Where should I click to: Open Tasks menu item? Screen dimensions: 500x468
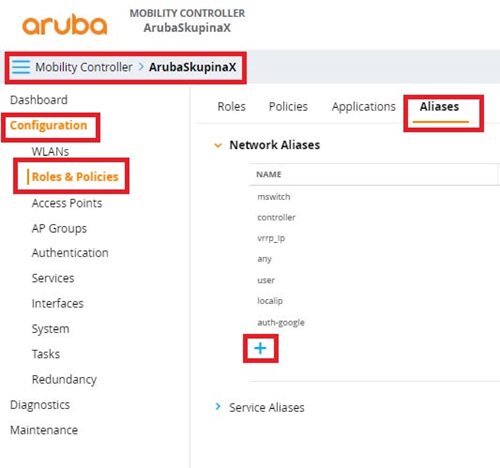(x=46, y=354)
